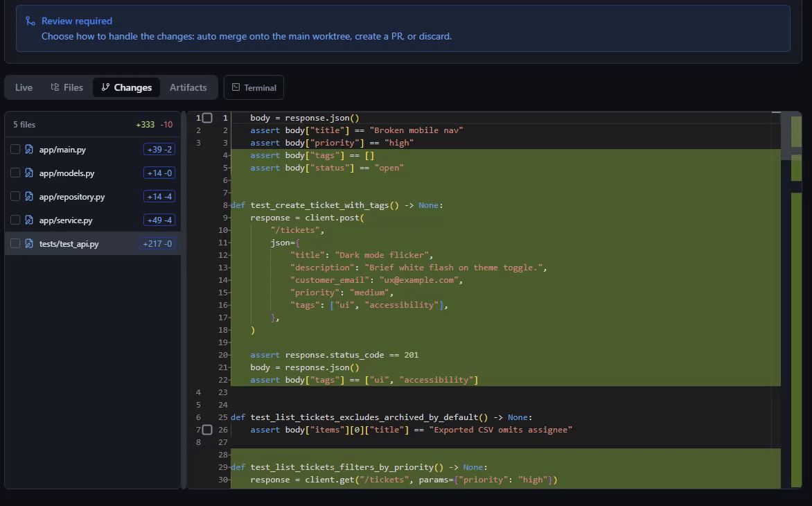
Task: Open app/service.py in the changes list
Action: pos(66,220)
